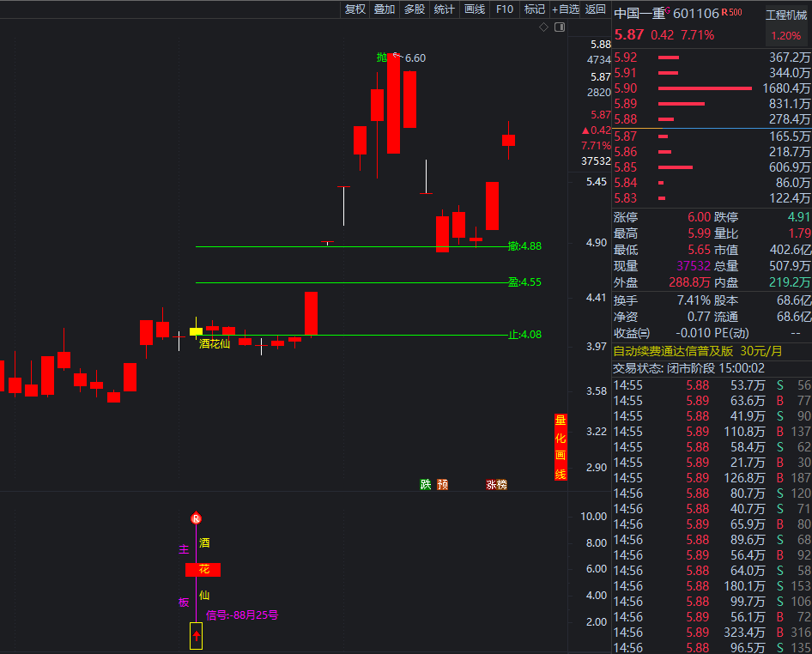Click the red 花 bar in the indicator

[203, 570]
